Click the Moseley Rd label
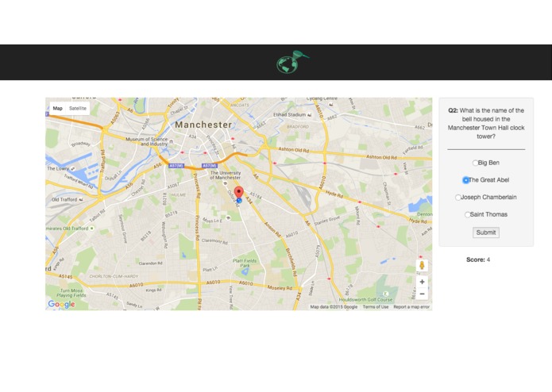Viewport: 552px width, 392px height. (280, 288)
